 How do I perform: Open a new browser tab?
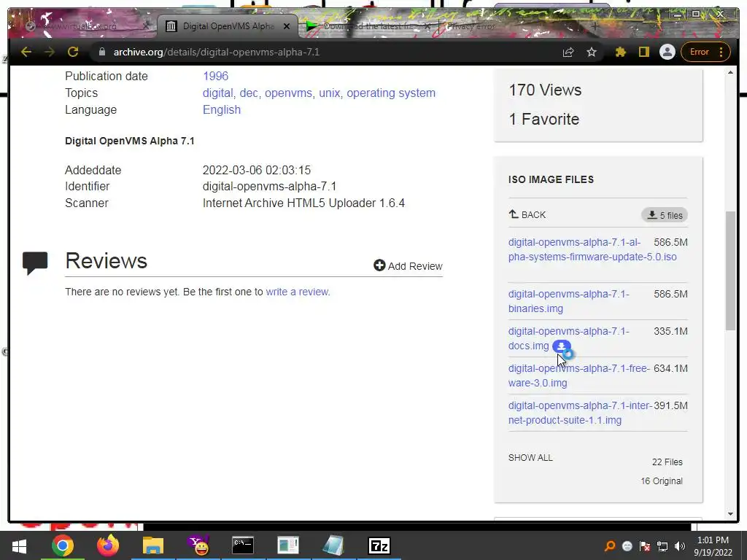pos(595,26)
